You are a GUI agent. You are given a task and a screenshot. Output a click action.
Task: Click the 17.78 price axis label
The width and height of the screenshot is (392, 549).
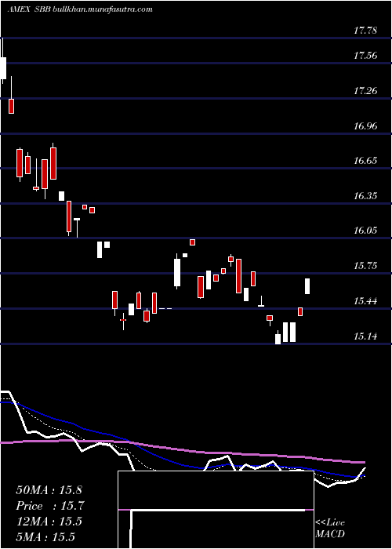(x=365, y=31)
